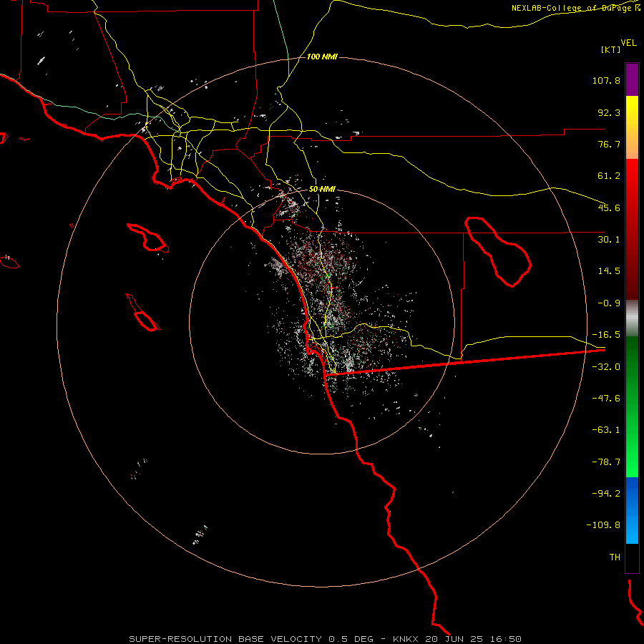The width and height of the screenshot is (644, 644).
Task: Click the 50 NMI range ring label
Action: coord(322,189)
